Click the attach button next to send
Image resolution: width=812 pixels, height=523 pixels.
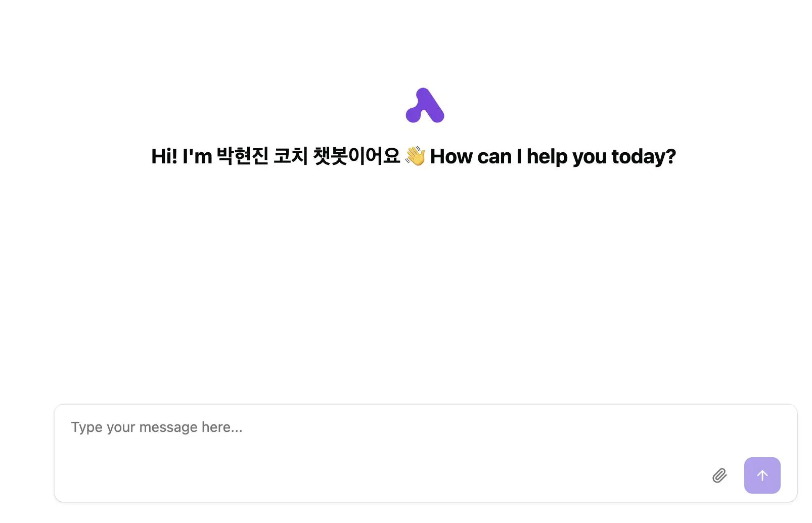tap(720, 475)
